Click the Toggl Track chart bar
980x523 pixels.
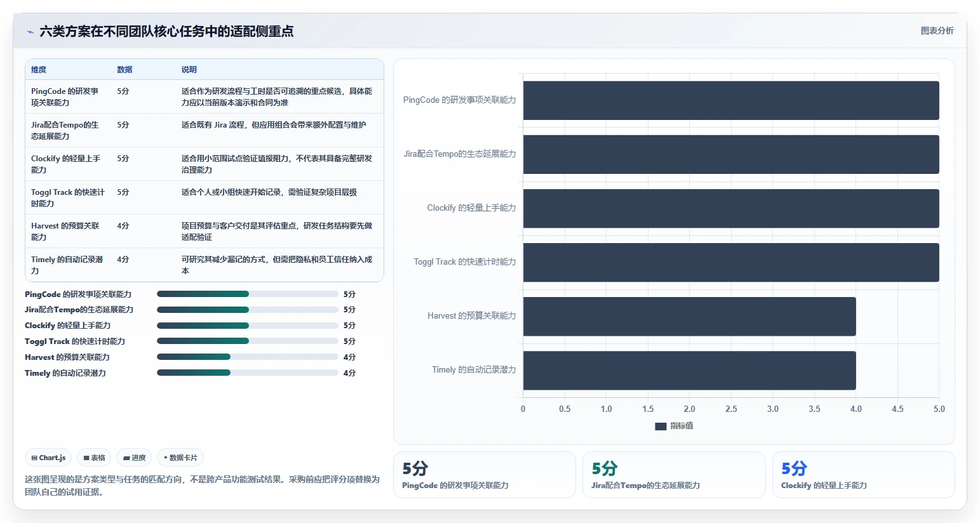[731, 262]
